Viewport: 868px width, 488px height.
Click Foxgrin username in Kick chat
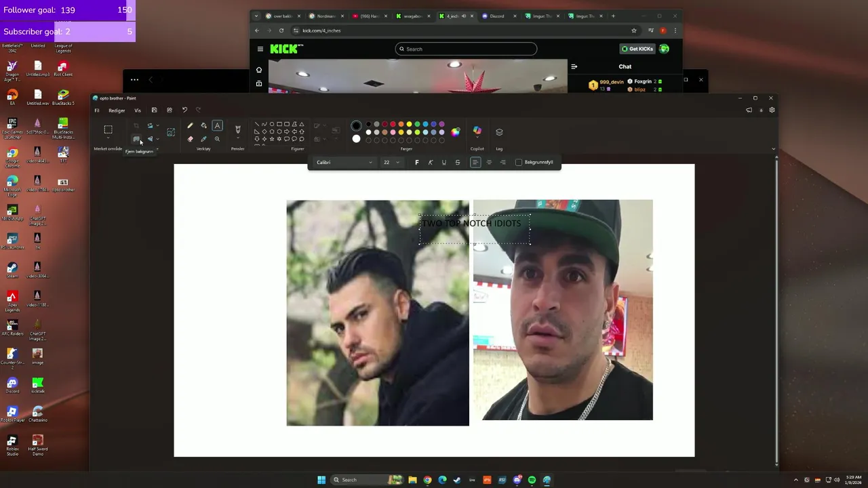tap(643, 81)
